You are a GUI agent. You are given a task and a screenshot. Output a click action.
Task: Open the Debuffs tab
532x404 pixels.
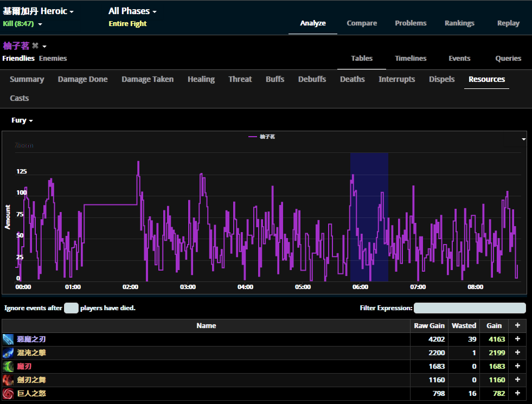[312, 79]
